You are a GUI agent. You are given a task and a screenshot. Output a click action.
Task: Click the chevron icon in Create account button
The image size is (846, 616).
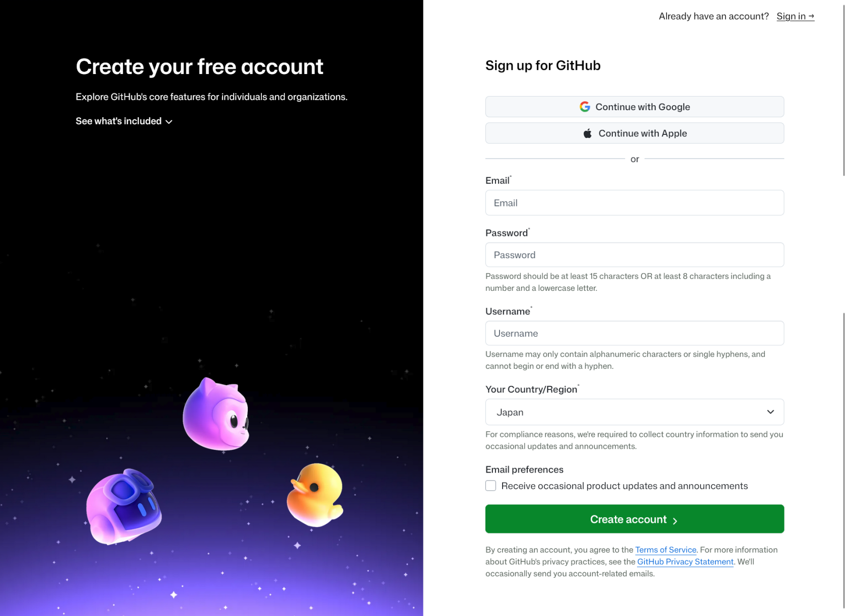point(675,521)
